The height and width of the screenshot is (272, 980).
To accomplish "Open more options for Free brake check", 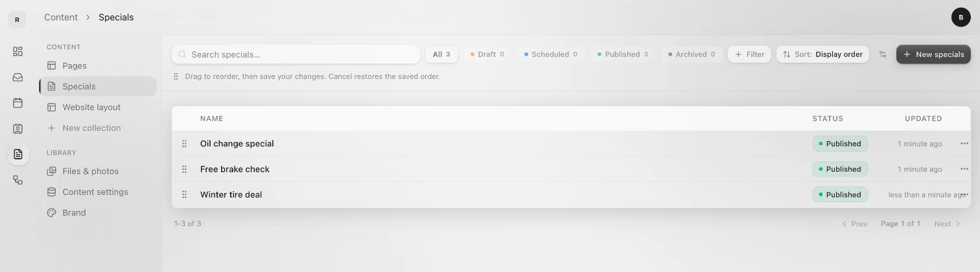I will pos(964,169).
